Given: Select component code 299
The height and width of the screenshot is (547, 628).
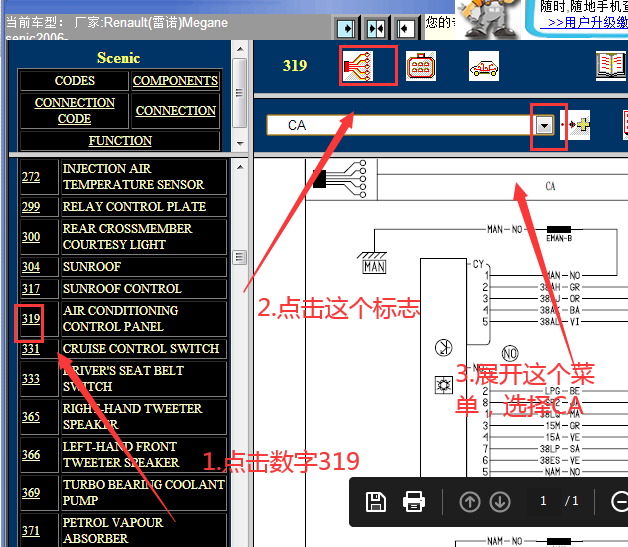Looking at the screenshot, I should tap(31, 207).
